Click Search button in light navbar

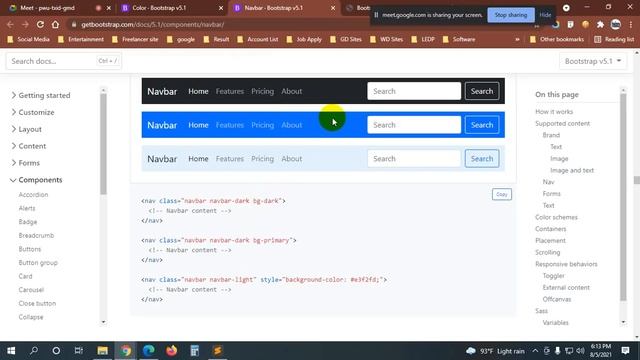click(482, 159)
